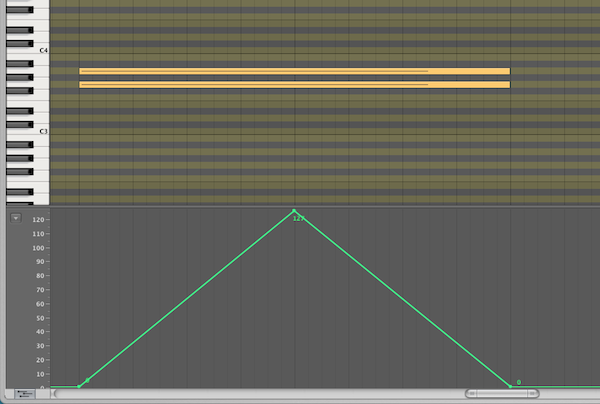Select the second automation node just above zero

(88, 380)
